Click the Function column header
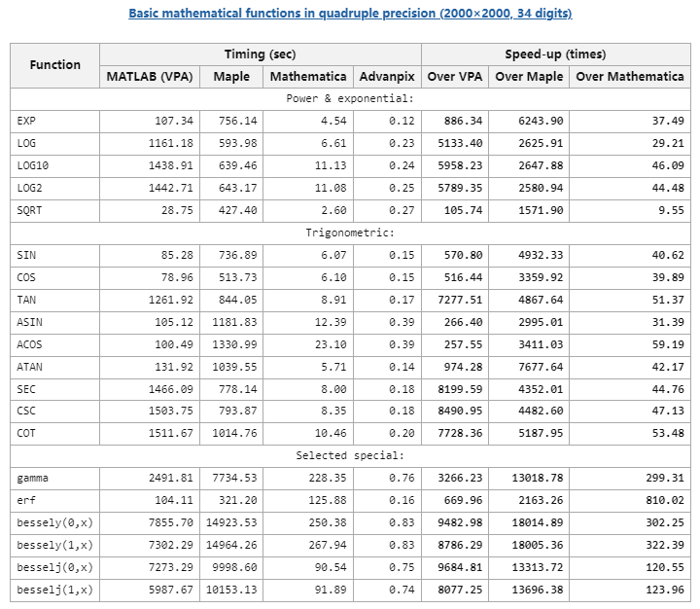 pos(54,65)
